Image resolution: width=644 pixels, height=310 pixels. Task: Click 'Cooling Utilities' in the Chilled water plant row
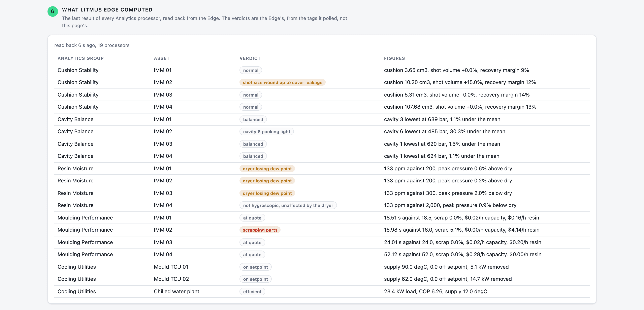click(76, 291)
